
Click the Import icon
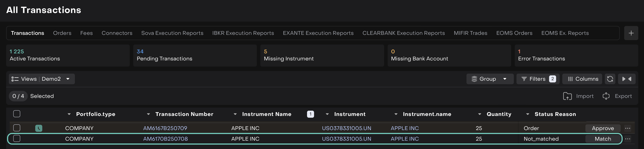point(567,96)
